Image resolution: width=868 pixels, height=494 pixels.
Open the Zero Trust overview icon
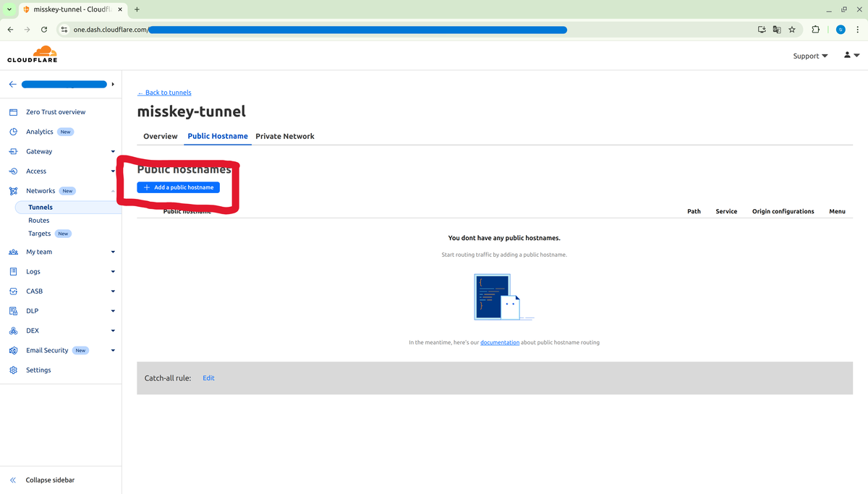(x=13, y=112)
